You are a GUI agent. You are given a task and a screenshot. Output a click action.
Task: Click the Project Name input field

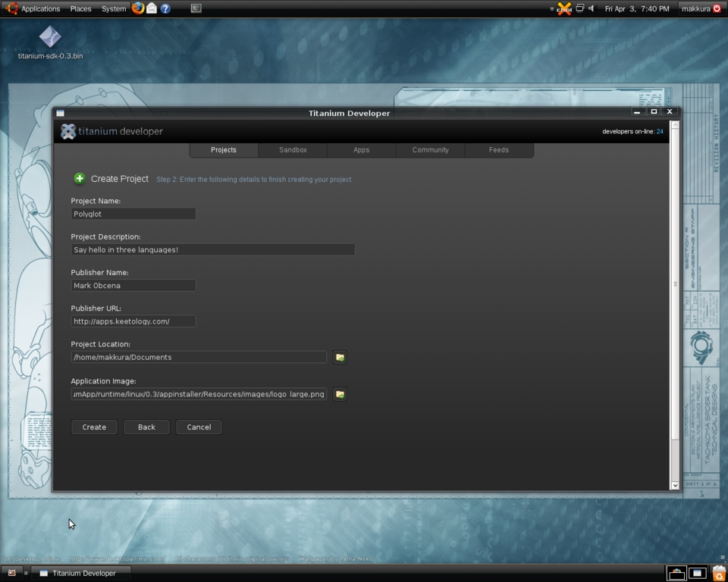pos(133,214)
